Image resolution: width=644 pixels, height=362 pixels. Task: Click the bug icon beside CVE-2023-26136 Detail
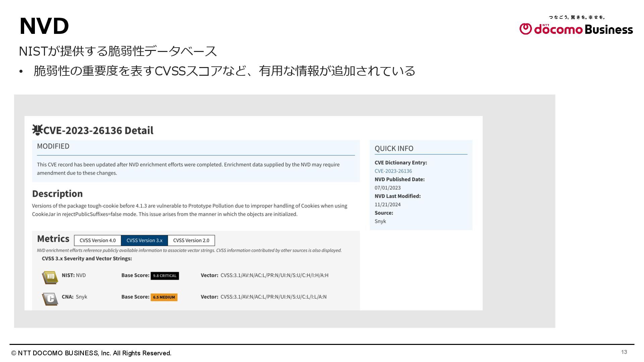point(37,130)
